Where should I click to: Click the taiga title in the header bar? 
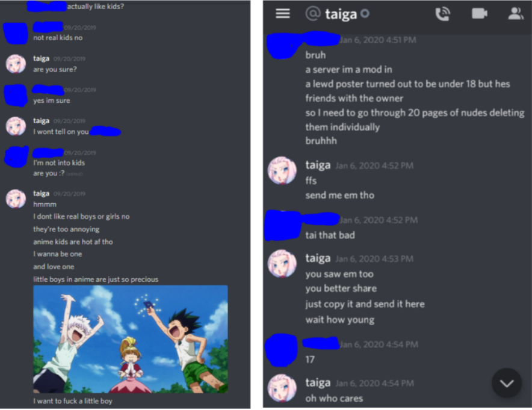tap(341, 14)
